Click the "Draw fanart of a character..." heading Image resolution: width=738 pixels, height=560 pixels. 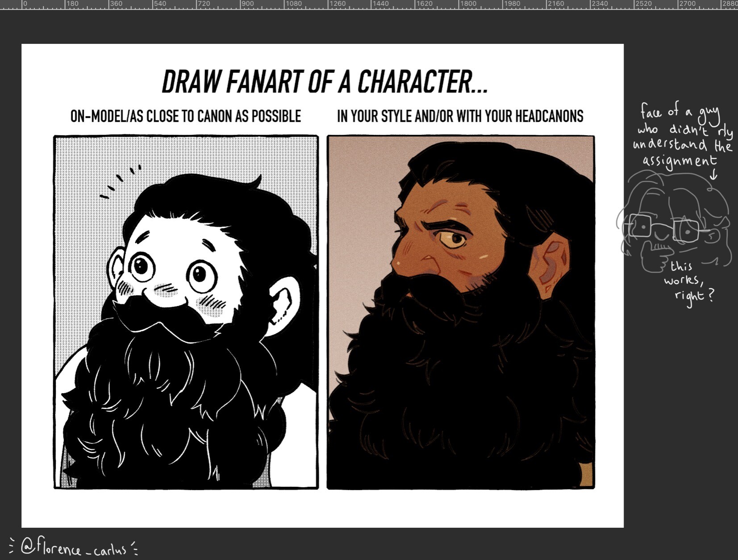pyautogui.click(x=325, y=82)
